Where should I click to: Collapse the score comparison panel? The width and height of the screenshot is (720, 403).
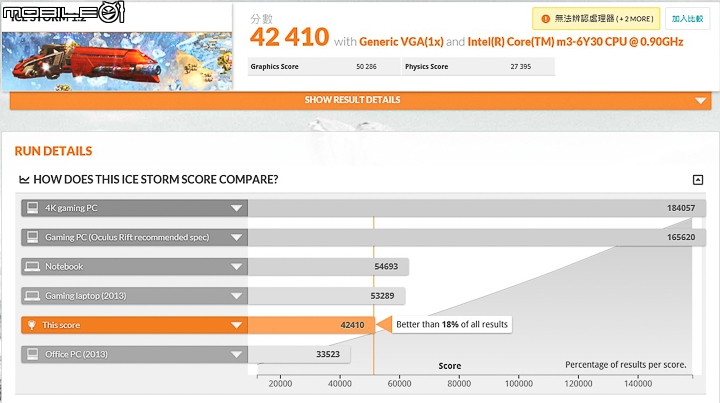(698, 179)
